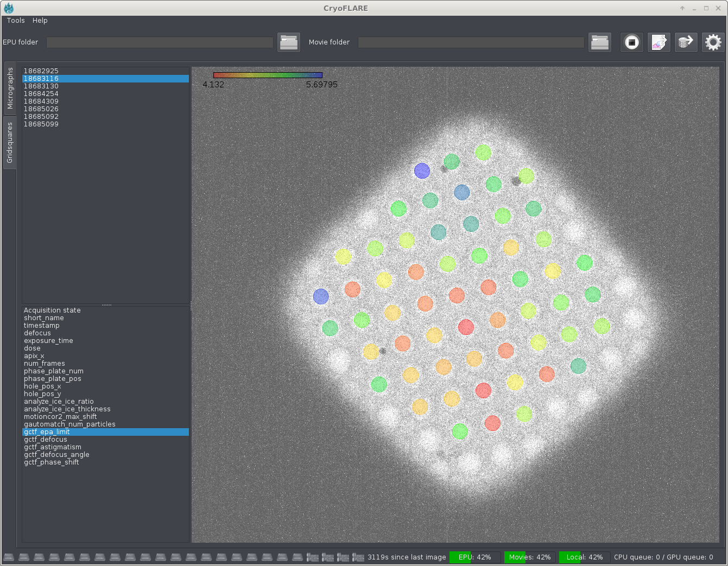The image size is (728, 566).
Task: Choose analyze_ice_ice_thickness in the property list
Action: point(67,409)
